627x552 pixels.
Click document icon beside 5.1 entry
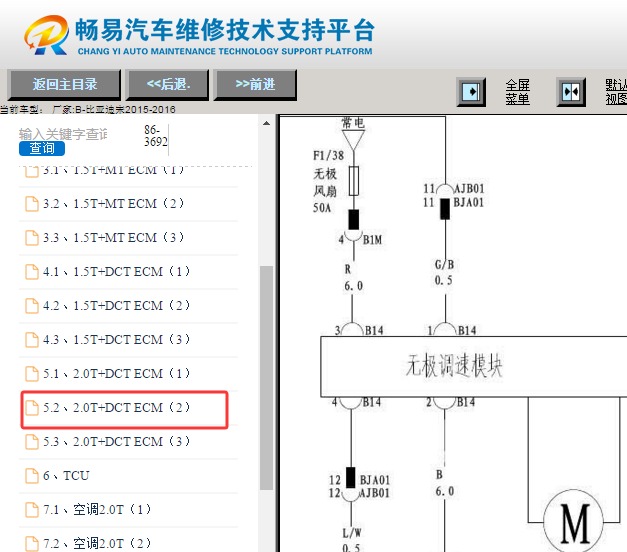click(32, 374)
